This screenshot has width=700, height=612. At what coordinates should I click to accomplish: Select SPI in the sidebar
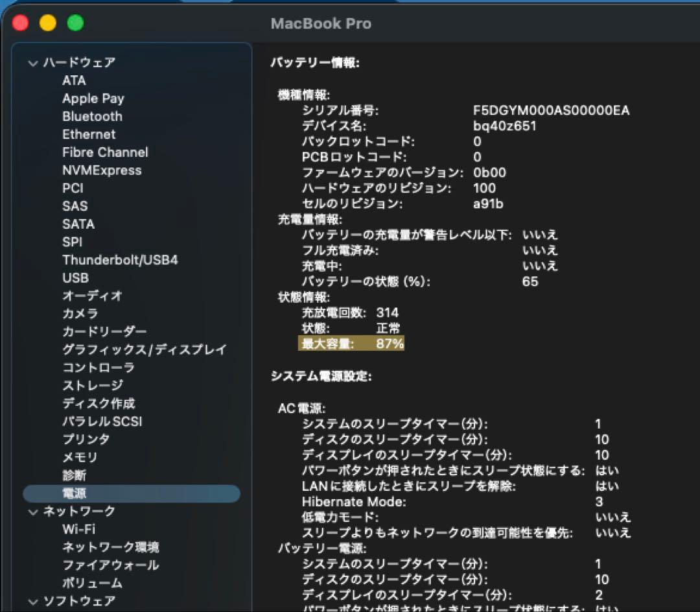(73, 242)
